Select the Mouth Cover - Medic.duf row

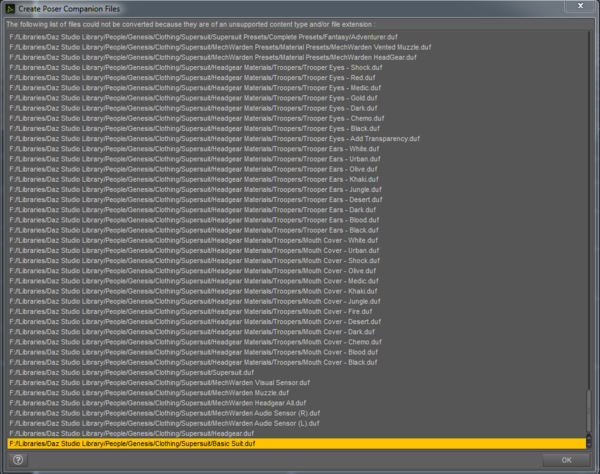click(297, 281)
